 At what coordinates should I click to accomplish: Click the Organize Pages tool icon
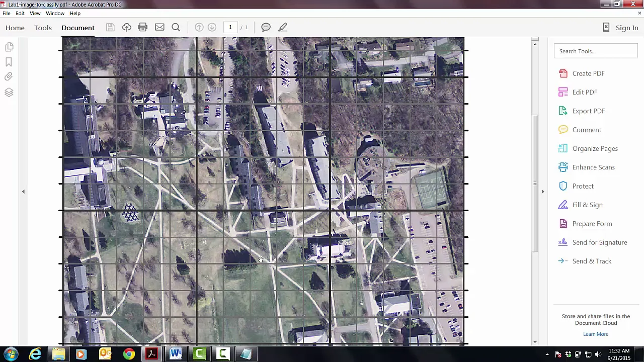coord(563,148)
